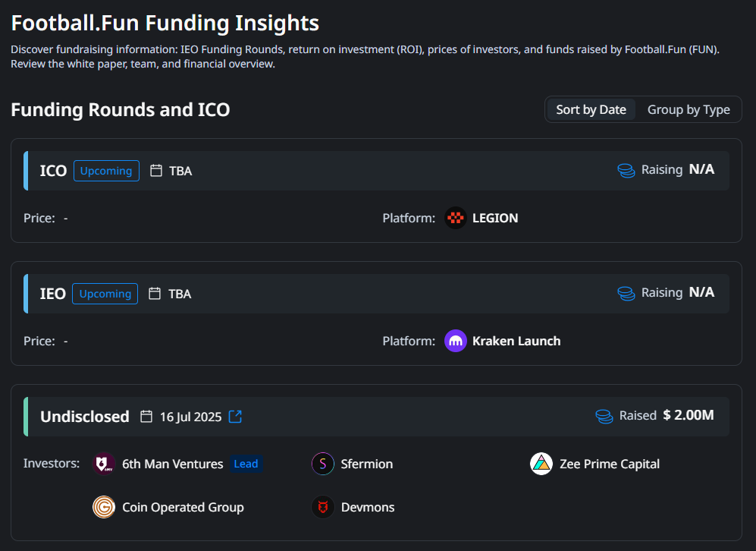Click the Zee Prime Capital logo icon

pyautogui.click(x=541, y=464)
